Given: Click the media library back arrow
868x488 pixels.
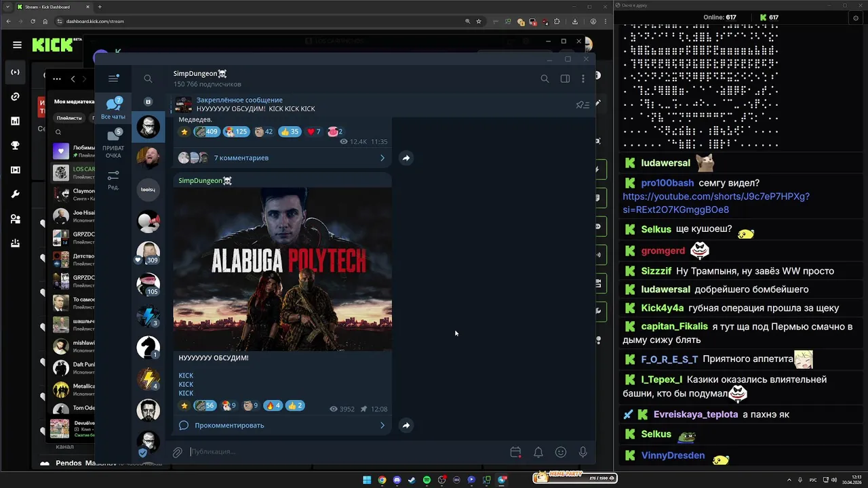Looking at the screenshot, I should [73, 79].
